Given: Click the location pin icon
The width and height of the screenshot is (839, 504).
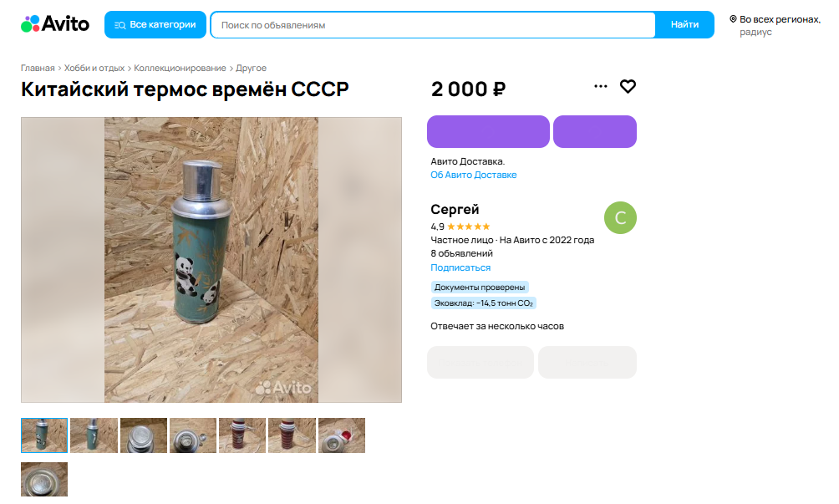Looking at the screenshot, I should (x=733, y=19).
